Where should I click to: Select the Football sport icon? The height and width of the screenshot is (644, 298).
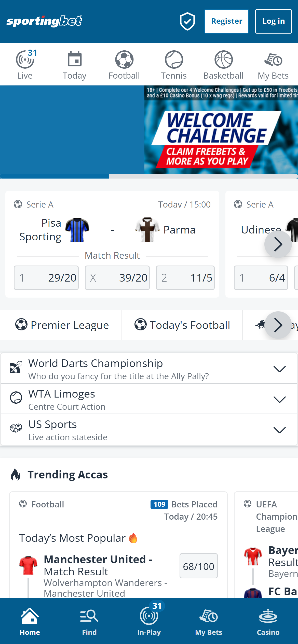(x=124, y=64)
